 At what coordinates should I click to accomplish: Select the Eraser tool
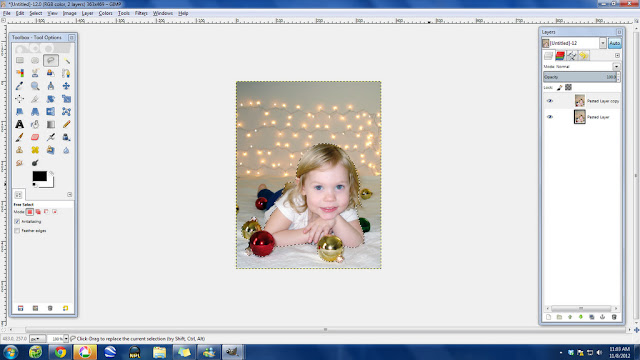pyautogui.click(x=35, y=137)
